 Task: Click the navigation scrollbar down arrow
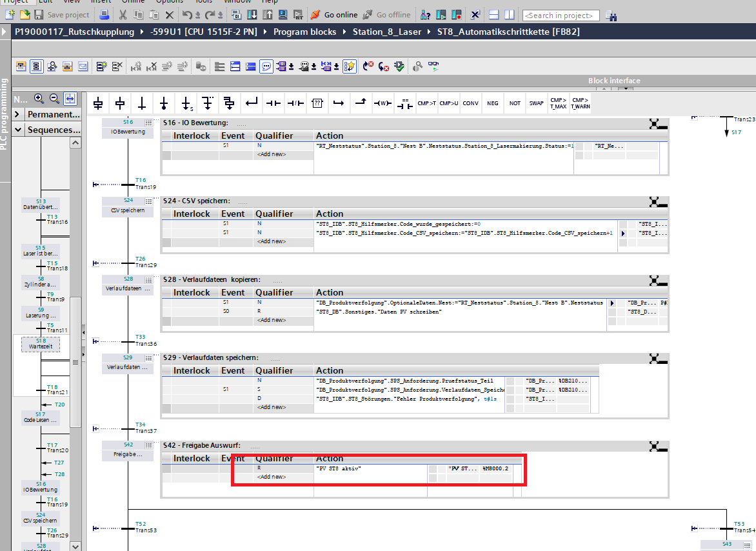(x=75, y=546)
